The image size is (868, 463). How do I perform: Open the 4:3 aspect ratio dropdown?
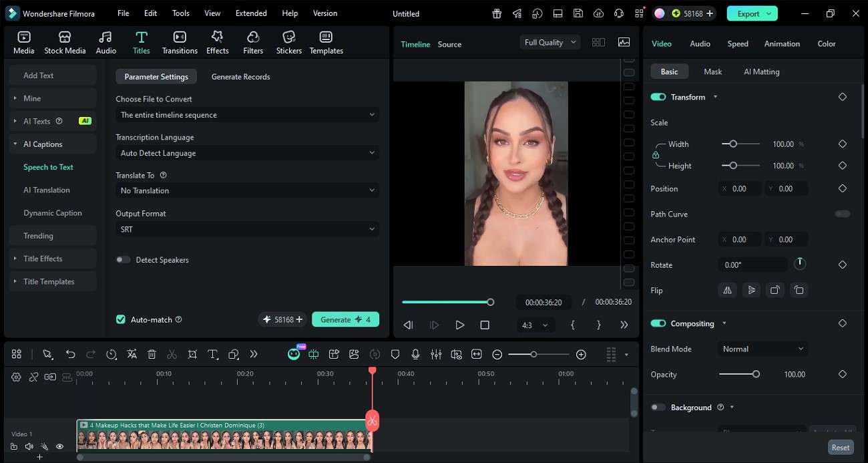pyautogui.click(x=535, y=325)
